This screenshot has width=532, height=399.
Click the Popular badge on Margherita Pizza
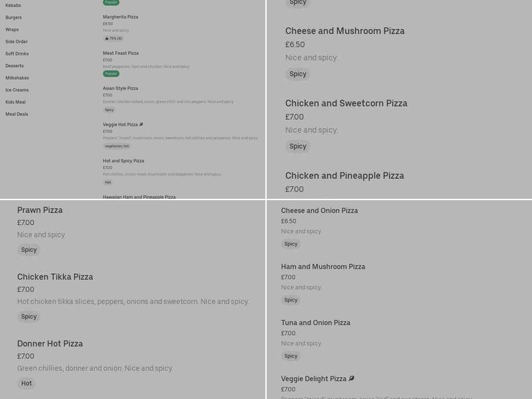[x=111, y=2]
